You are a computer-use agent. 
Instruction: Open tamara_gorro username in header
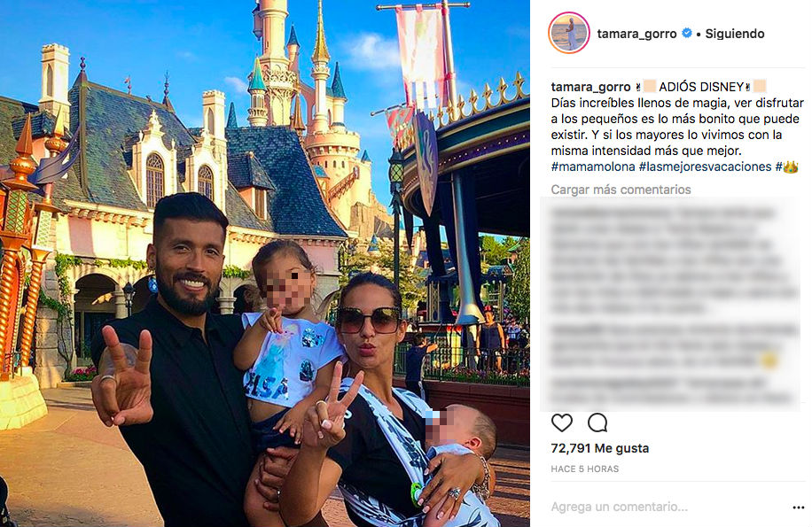tap(636, 34)
